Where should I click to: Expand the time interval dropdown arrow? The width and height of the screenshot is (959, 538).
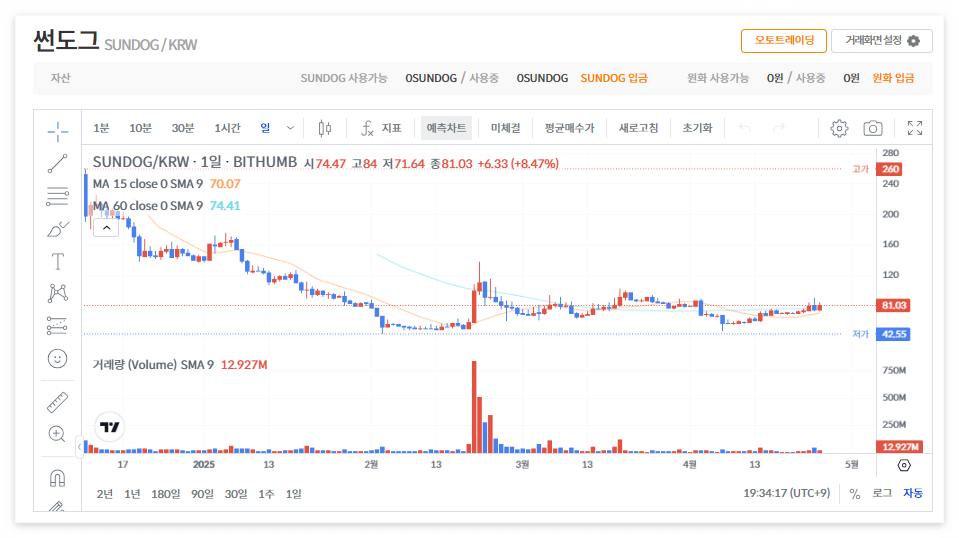tap(291, 128)
